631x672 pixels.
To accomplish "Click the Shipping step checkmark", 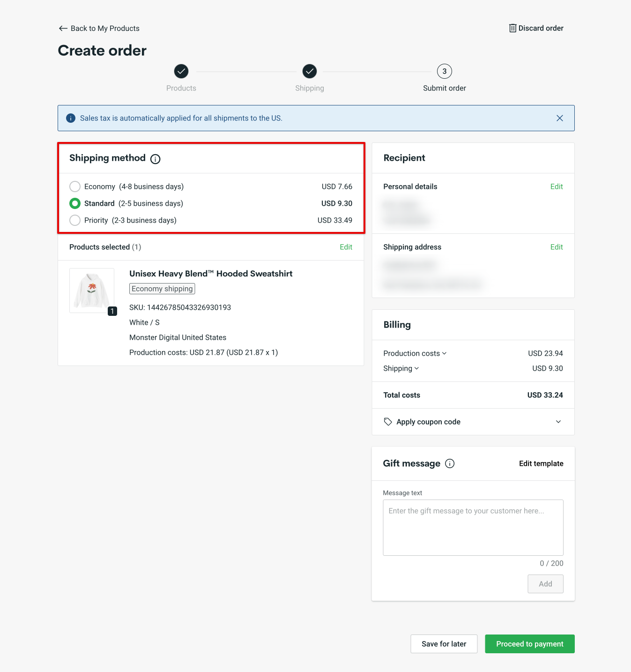I will pos(309,72).
